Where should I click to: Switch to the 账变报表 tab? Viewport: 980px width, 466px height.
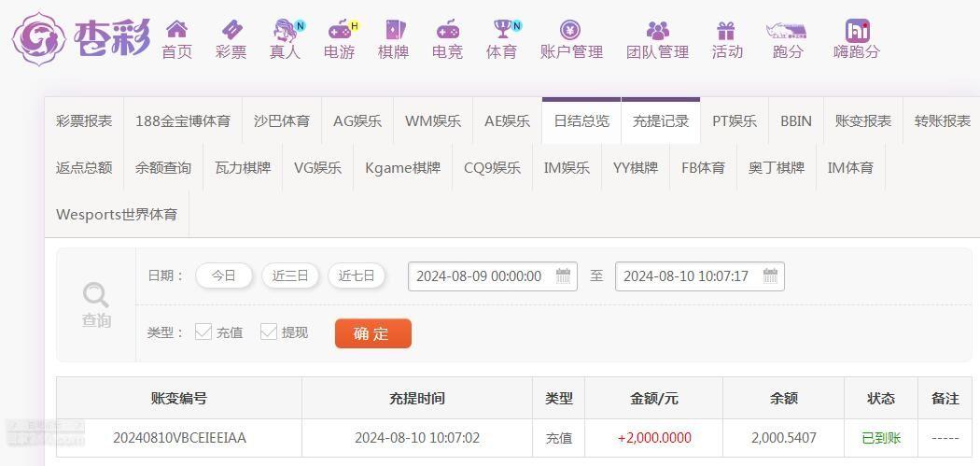(863, 121)
